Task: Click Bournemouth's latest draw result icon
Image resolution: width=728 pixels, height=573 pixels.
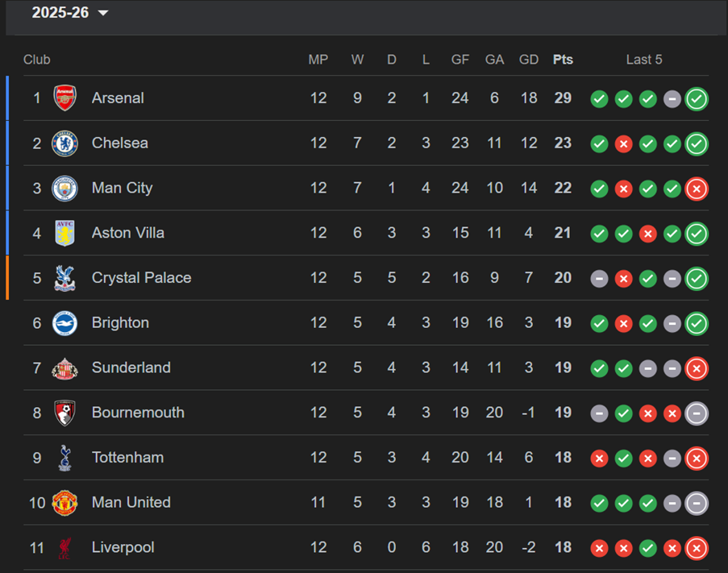Action: [697, 413]
